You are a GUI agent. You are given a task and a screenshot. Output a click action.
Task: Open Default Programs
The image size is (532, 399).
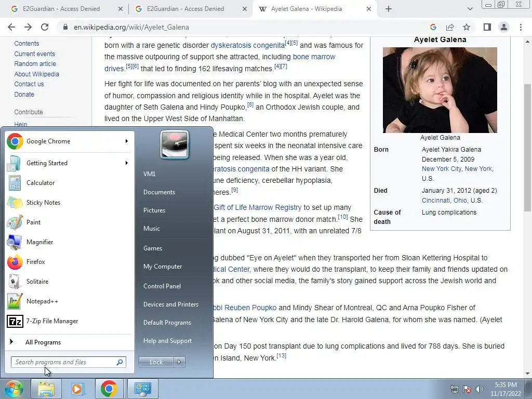click(167, 323)
